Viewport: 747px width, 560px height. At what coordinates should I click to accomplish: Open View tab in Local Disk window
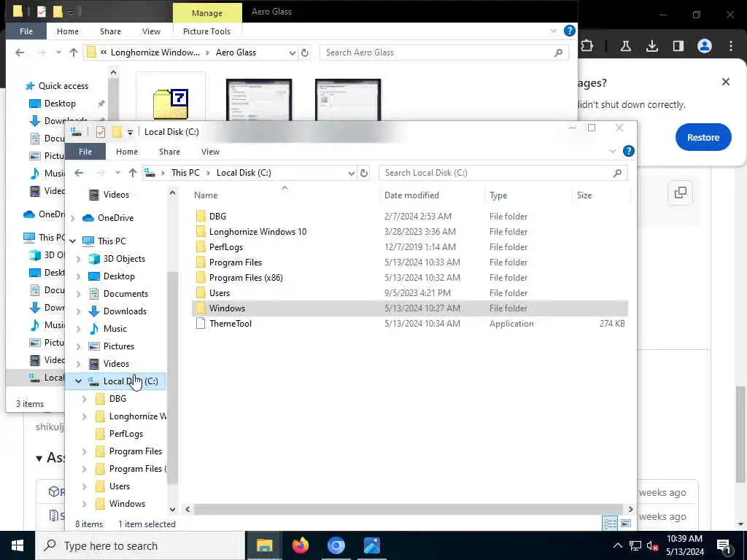210,152
